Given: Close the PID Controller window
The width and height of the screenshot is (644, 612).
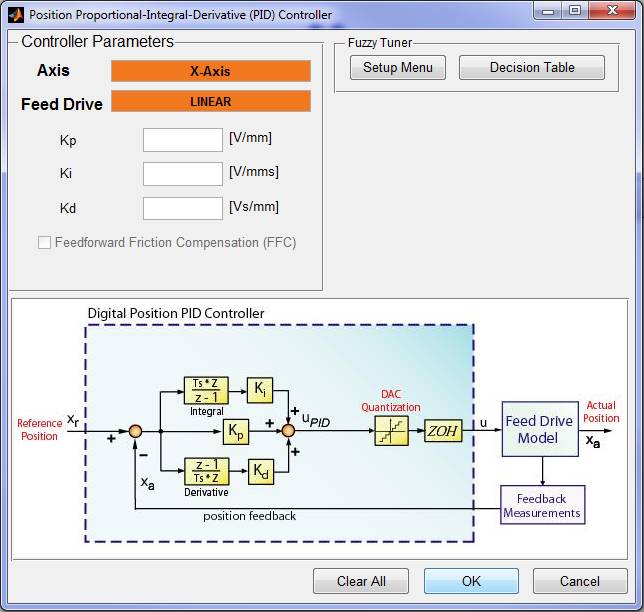Looking at the screenshot, I should [612, 11].
